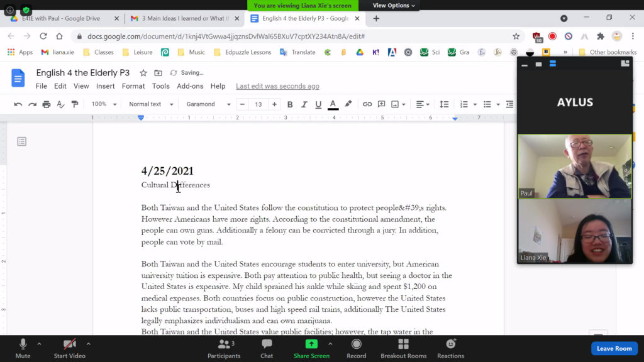Open the Other bookmarks folder

608,52
